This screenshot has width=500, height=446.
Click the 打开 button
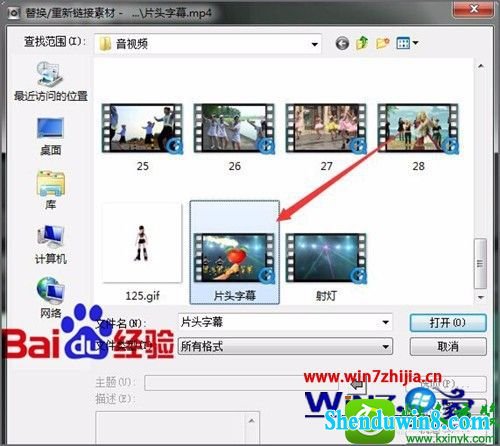pos(448,323)
